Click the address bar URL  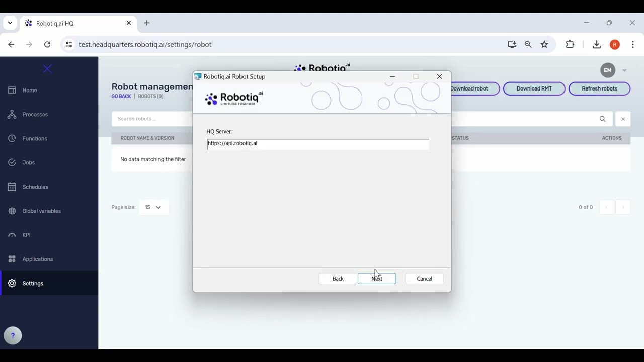(x=145, y=45)
